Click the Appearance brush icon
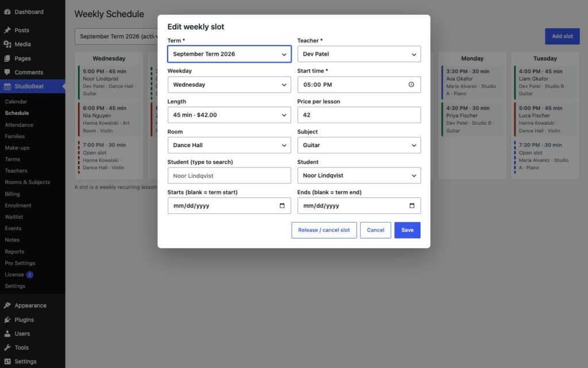This screenshot has width=588, height=368. point(7,305)
